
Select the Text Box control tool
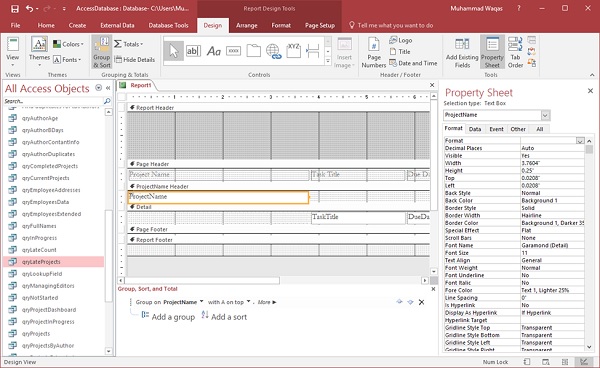tap(193, 51)
